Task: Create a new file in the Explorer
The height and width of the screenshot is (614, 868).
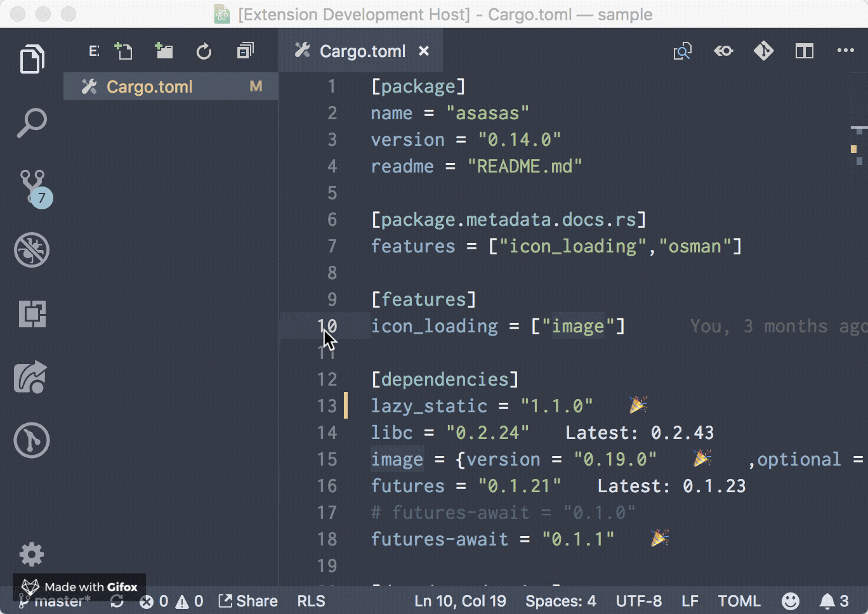Action: 124,51
